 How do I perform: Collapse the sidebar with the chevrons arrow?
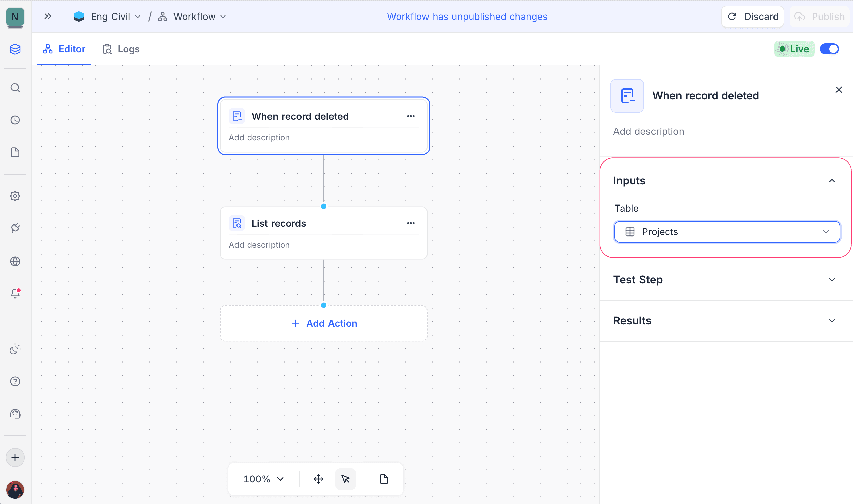click(x=48, y=16)
